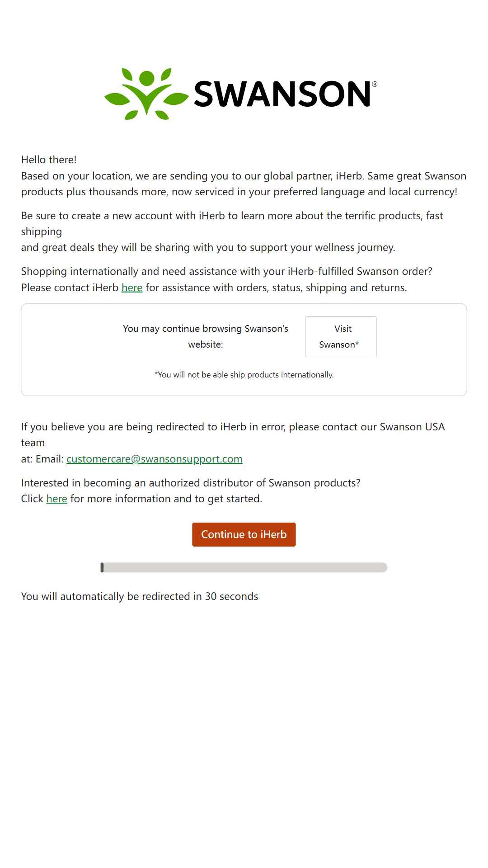Click the 'Shopping internationally and need assistance' line

227,271
